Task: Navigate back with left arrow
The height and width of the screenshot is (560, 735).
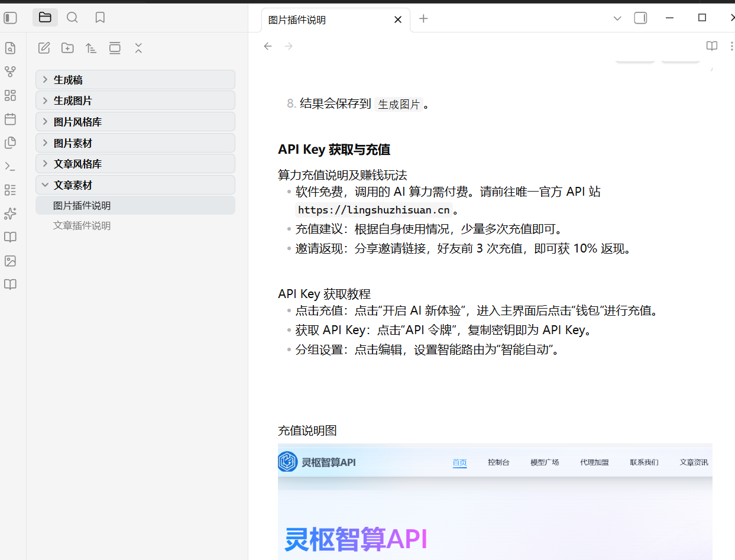Action: click(268, 46)
